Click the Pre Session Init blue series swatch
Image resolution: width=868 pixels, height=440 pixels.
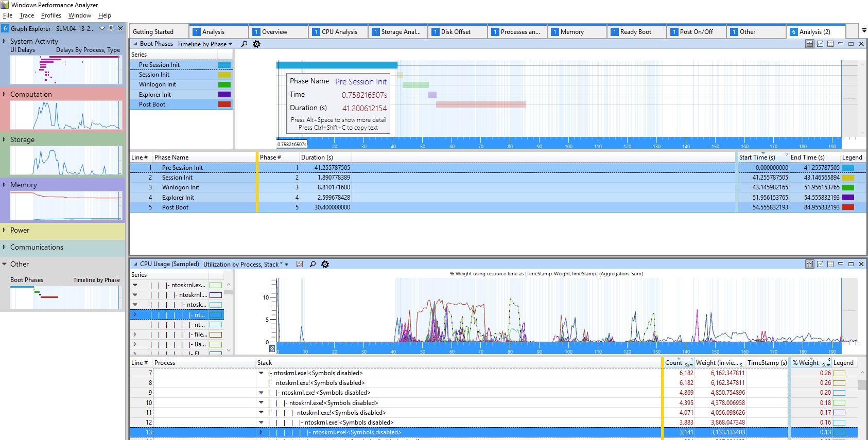pos(224,65)
